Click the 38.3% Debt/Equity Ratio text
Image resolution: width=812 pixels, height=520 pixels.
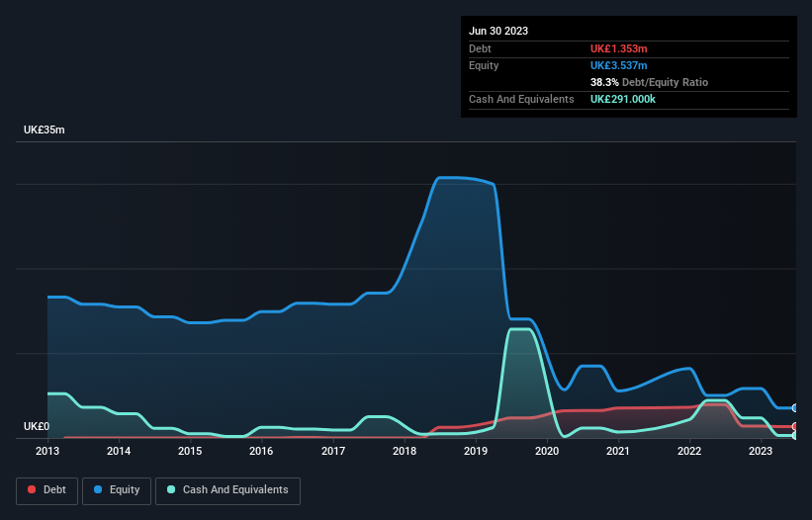pos(649,82)
